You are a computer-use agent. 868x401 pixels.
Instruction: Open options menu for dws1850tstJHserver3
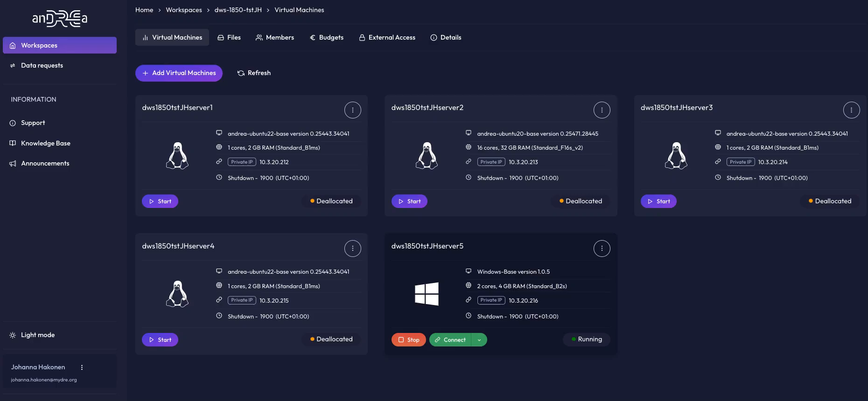click(851, 110)
